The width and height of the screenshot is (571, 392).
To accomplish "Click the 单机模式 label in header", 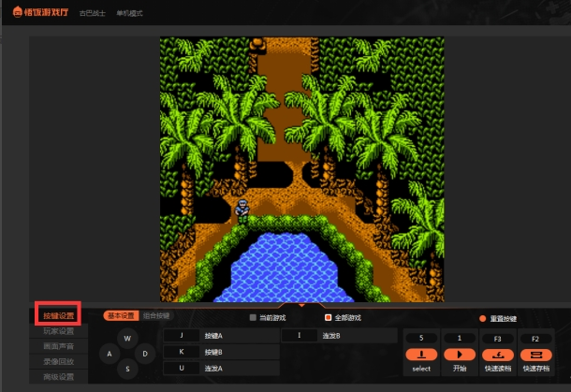I will (127, 14).
